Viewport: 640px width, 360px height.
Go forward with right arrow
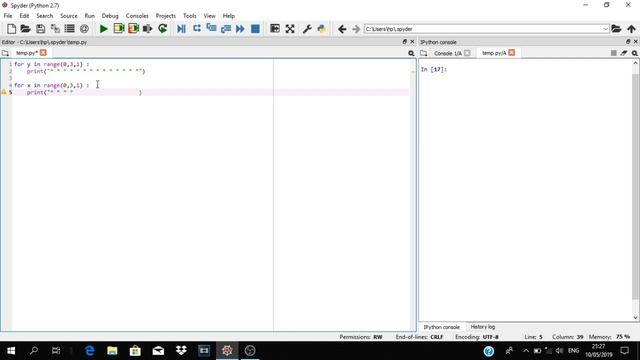356,29
